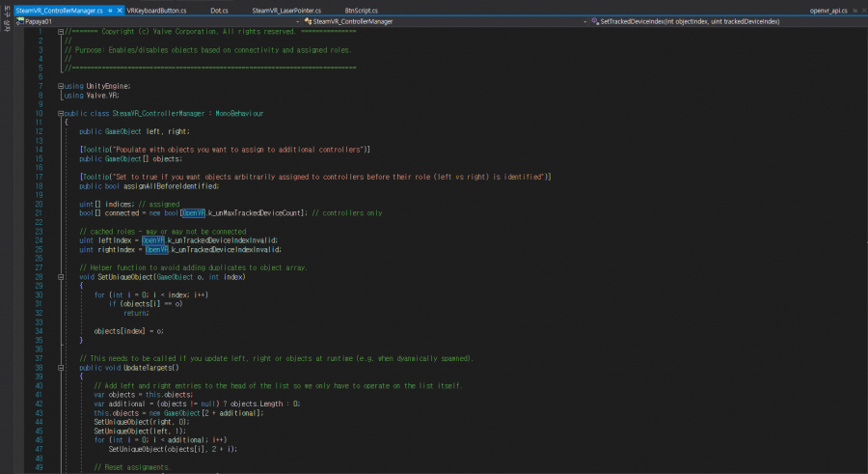Click the "// Helper function" comment
Screen dimensions: 868x474
[193, 267]
